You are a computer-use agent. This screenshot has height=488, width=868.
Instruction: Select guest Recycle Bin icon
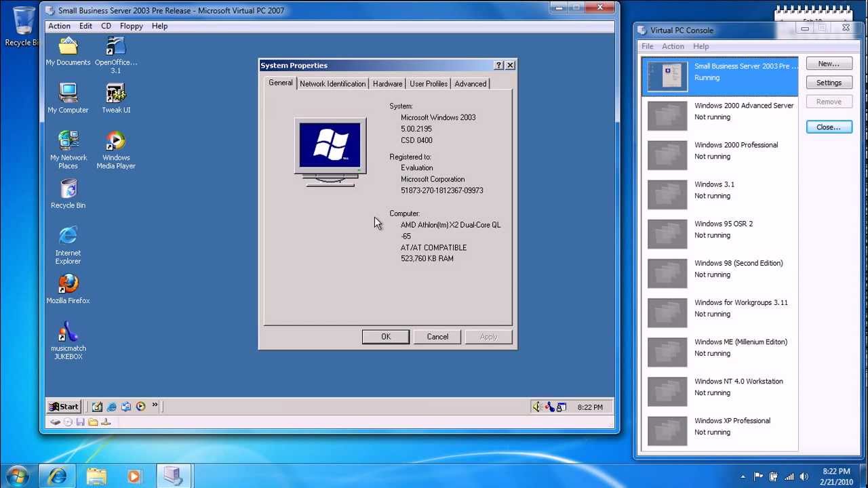pyautogui.click(x=68, y=194)
